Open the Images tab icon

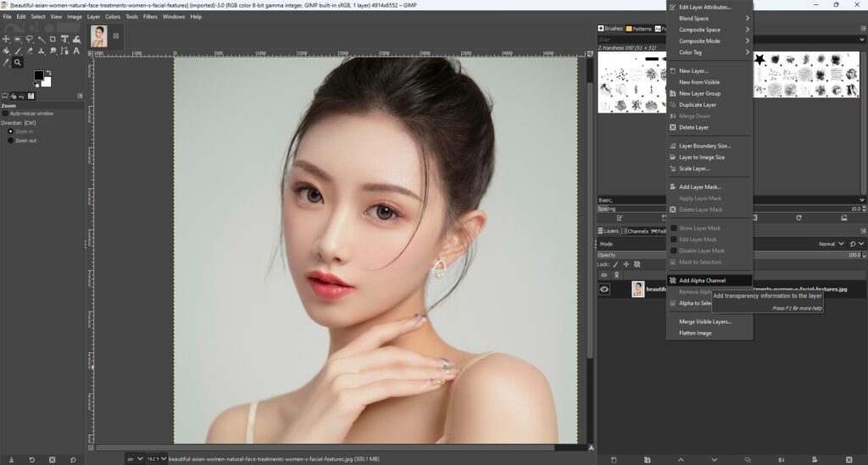31,97
